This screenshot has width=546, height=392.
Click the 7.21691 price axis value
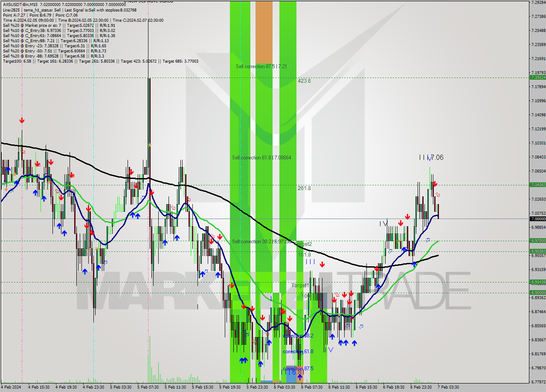coord(538,58)
